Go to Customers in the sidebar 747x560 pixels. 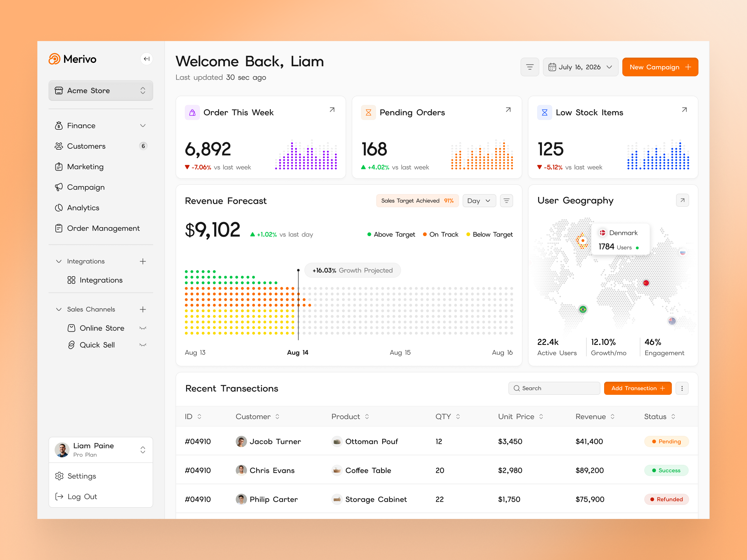point(101,146)
